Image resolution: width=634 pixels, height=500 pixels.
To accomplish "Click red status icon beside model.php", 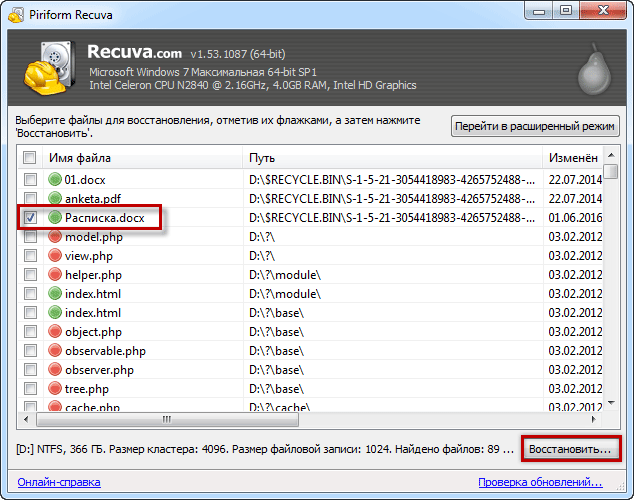I will point(55,237).
